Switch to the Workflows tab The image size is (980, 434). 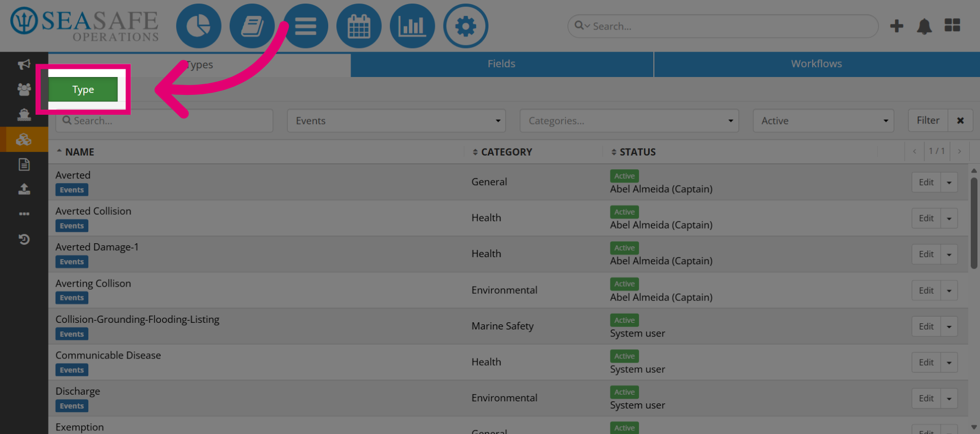point(817,64)
